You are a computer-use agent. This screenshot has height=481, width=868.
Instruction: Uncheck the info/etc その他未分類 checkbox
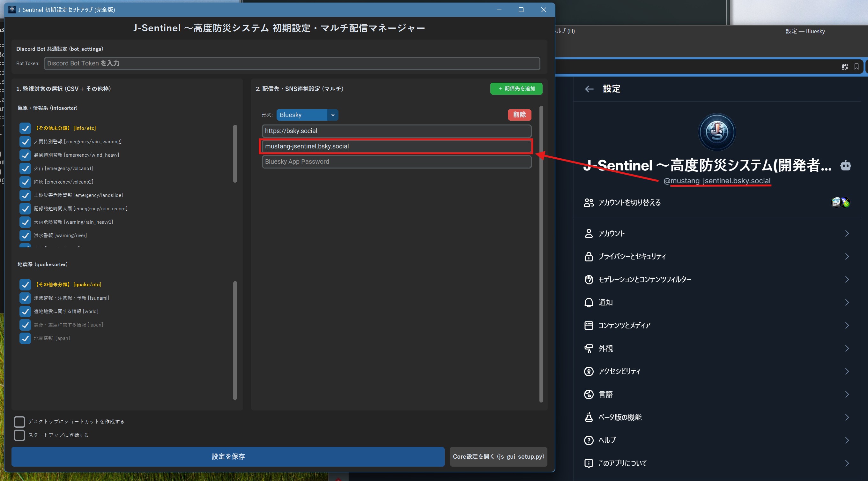pos(25,128)
